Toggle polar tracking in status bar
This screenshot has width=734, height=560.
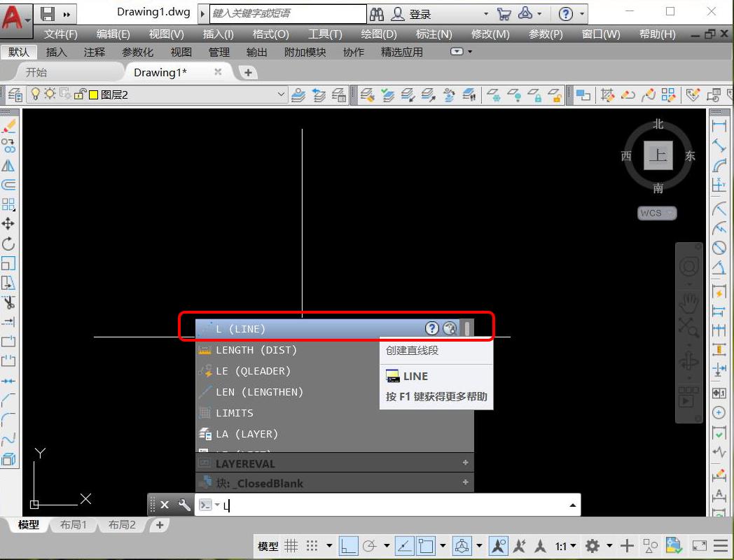pyautogui.click(x=368, y=546)
